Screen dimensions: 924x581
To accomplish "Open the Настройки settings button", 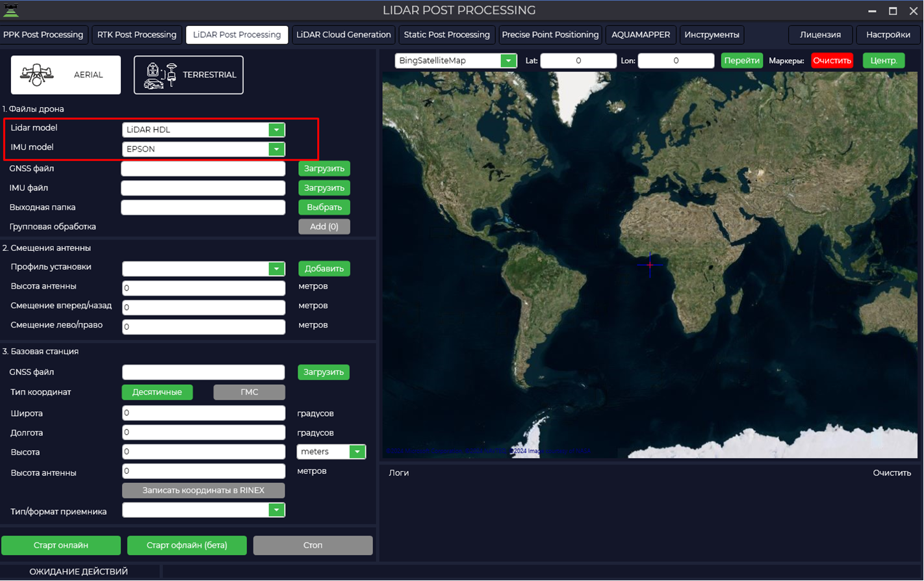I will pos(888,34).
